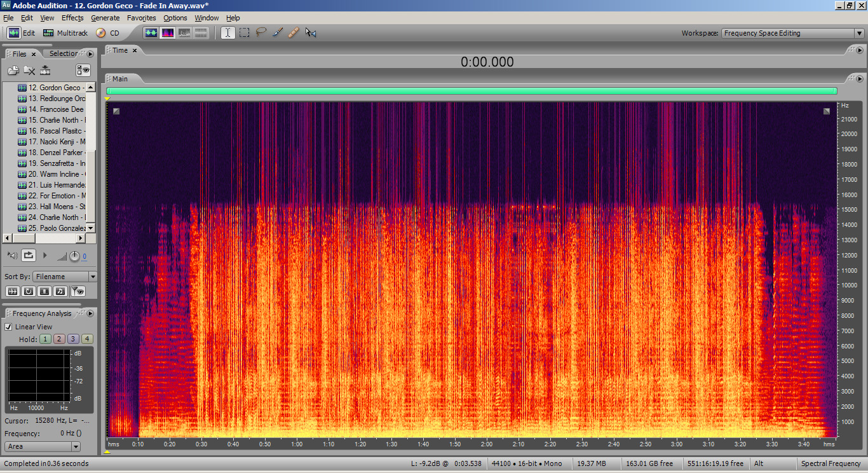Viewport: 868px width, 473px height.
Task: Pick the Marquee Selection tool
Action: pyautogui.click(x=244, y=32)
